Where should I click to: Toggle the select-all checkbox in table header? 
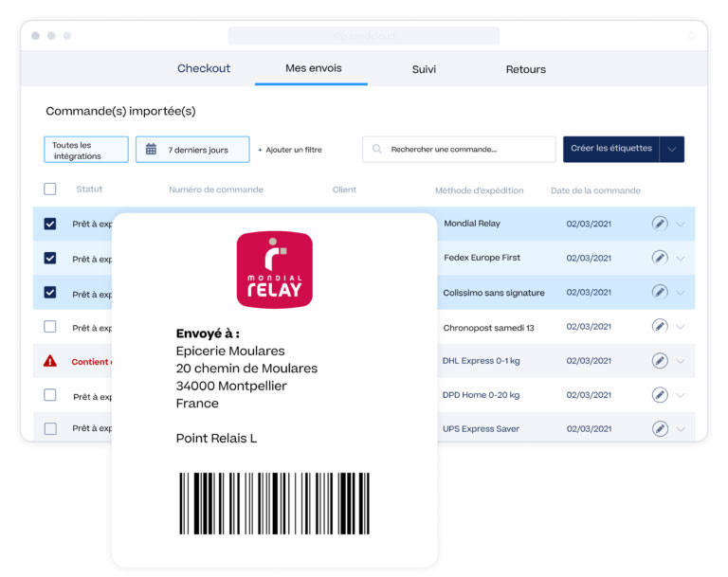[50, 189]
